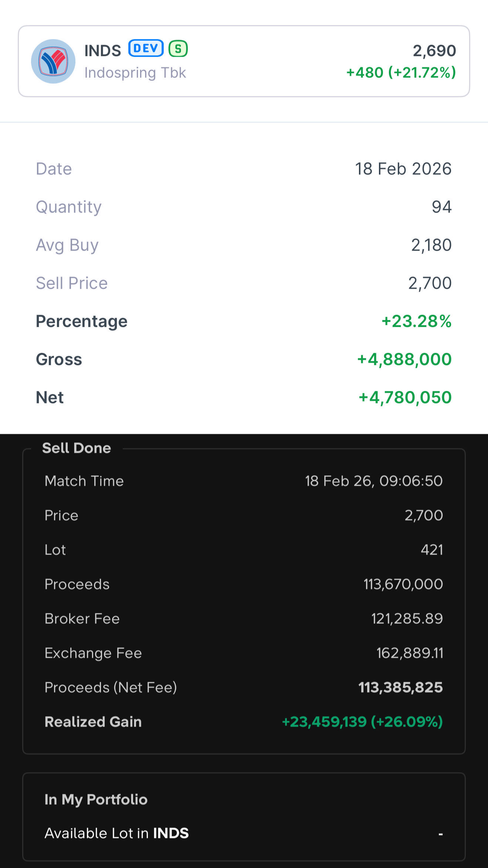Tap the 2,690 last price
The height and width of the screenshot is (868, 488).
(434, 51)
